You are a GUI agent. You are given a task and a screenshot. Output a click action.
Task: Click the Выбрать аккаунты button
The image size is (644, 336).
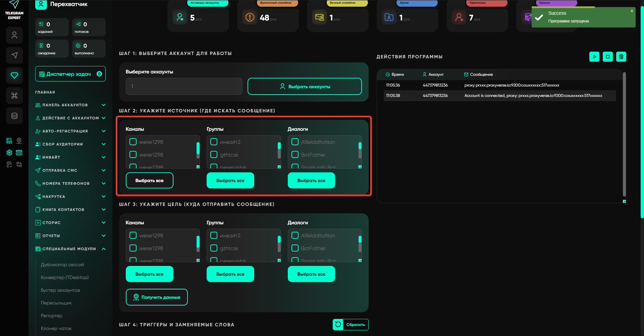(305, 87)
